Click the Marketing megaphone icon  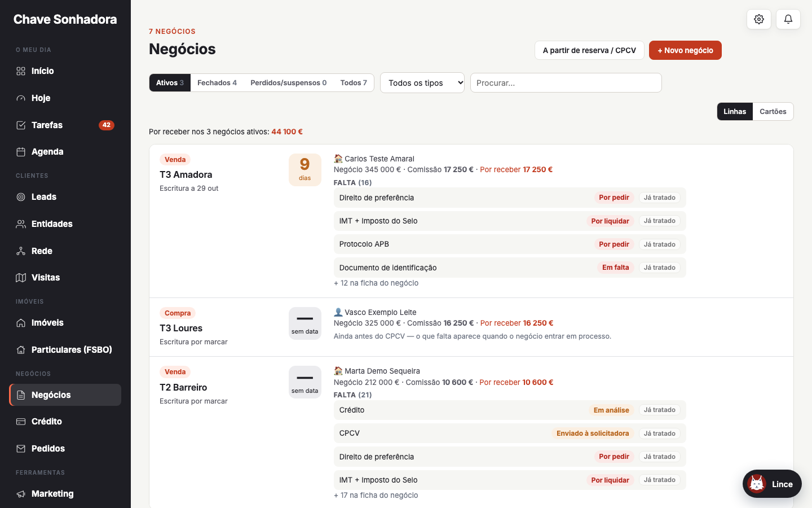[x=21, y=494]
